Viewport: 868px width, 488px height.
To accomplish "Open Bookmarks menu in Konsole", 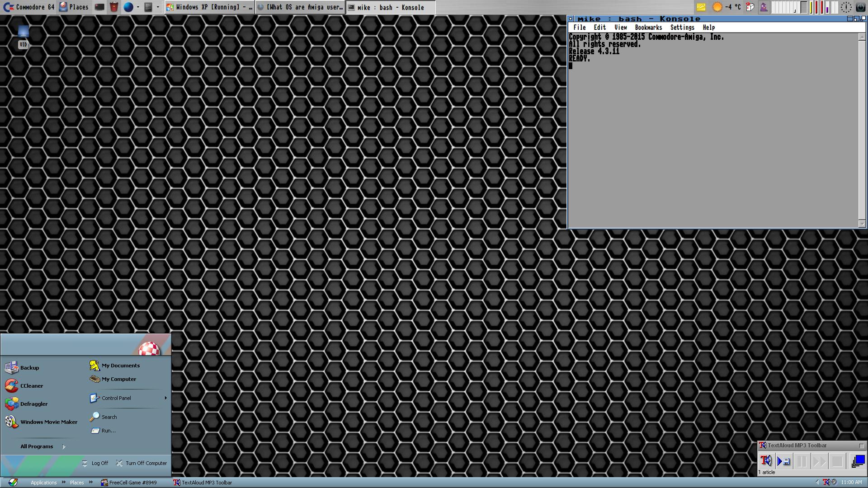I will pos(648,28).
